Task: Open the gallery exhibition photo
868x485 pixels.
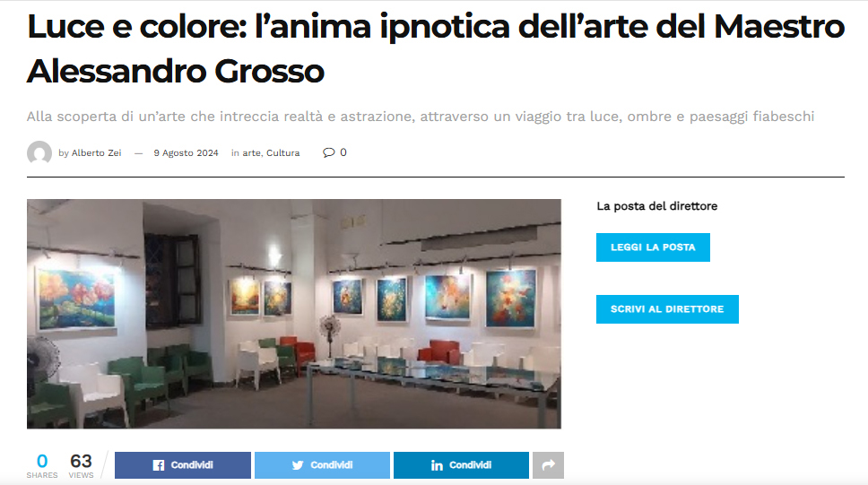Action: point(294,314)
